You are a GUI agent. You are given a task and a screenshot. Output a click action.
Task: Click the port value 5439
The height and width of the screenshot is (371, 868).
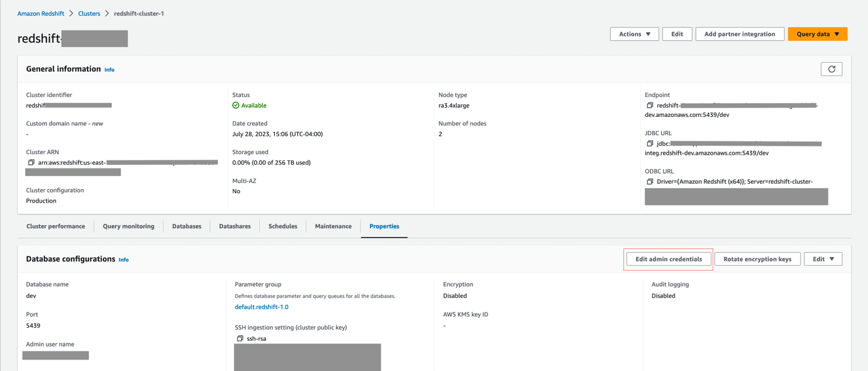33,326
